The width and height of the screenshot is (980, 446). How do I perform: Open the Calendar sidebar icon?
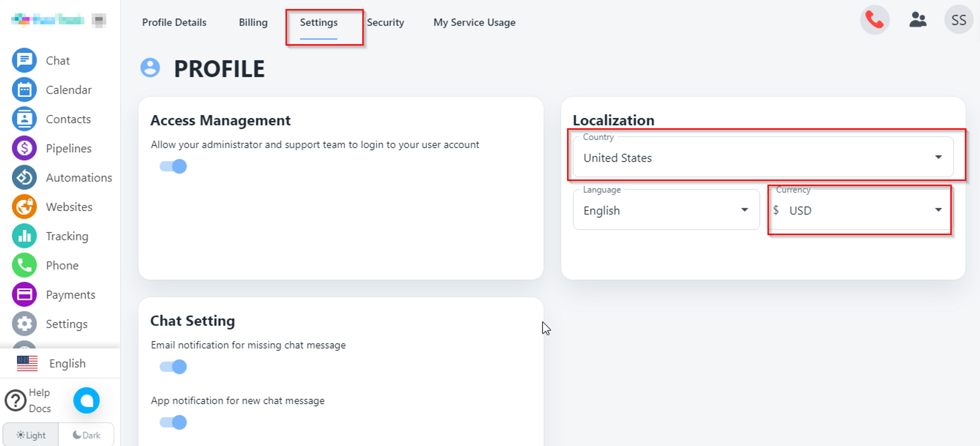click(24, 90)
